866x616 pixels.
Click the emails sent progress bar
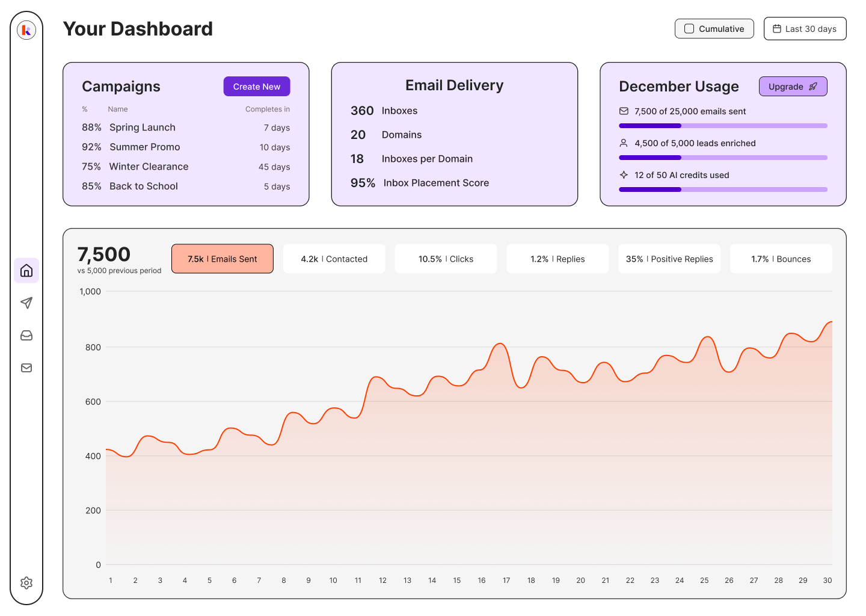[x=723, y=126]
